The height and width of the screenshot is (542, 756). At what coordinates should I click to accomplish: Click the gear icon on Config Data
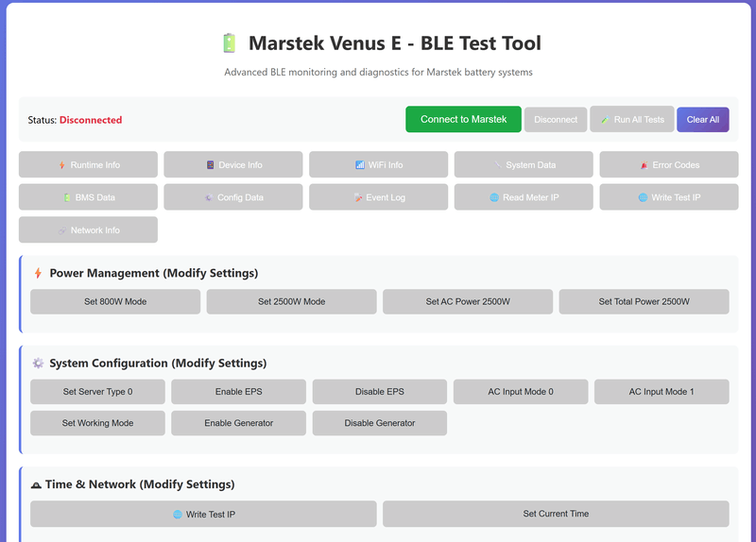pos(209,197)
